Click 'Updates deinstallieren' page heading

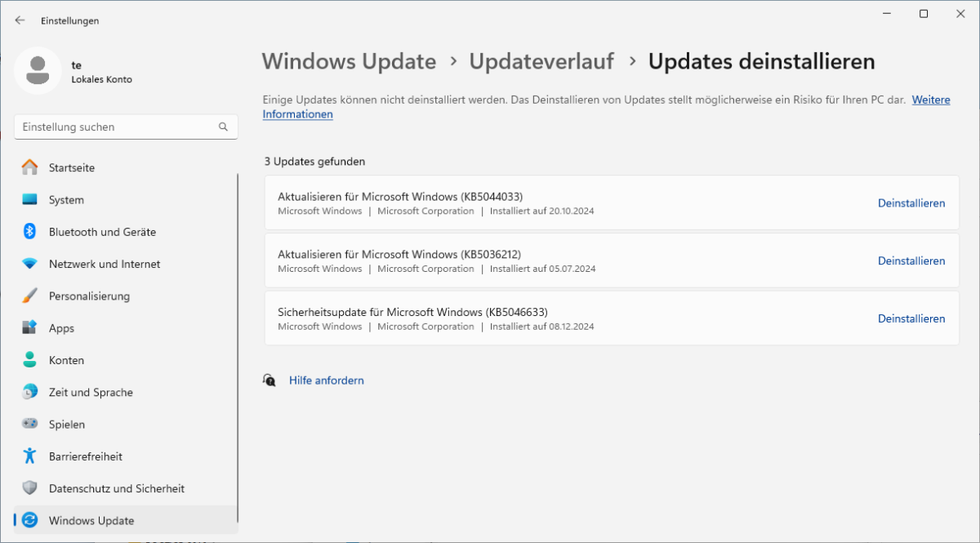(x=762, y=61)
